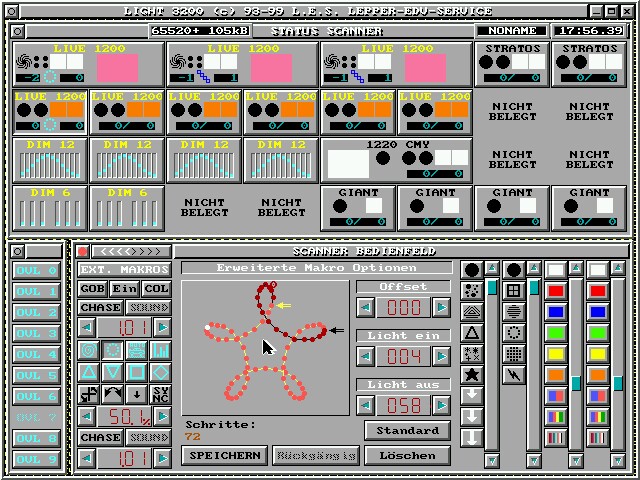Pick the solid star gobo icon
The image size is (640, 480).
point(472,375)
